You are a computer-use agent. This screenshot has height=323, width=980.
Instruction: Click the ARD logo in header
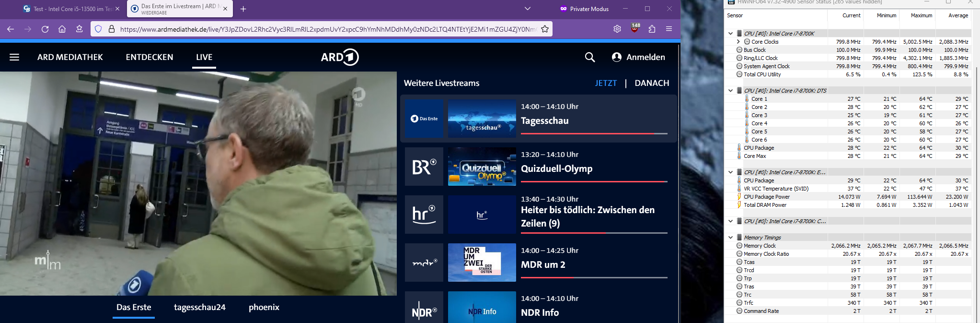340,57
